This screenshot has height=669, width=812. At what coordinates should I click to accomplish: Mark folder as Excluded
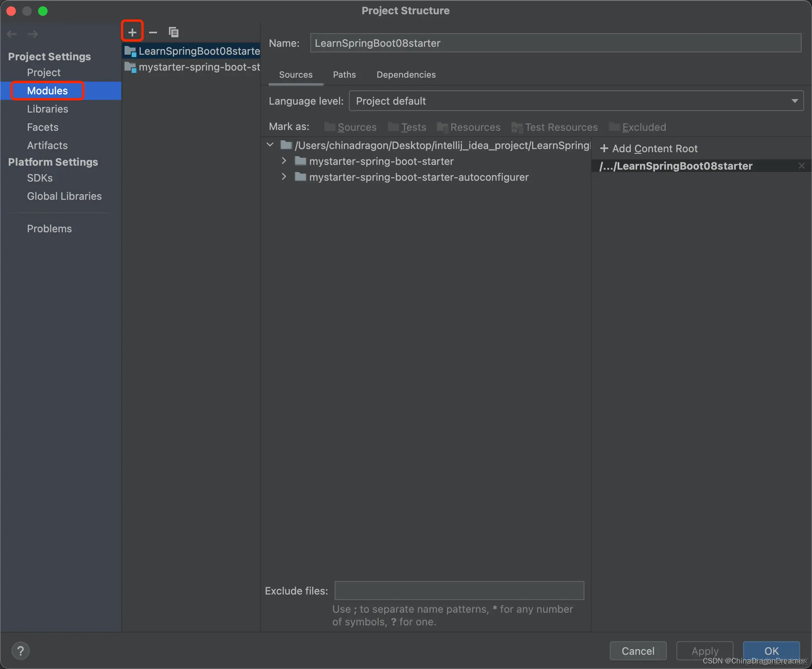click(638, 127)
